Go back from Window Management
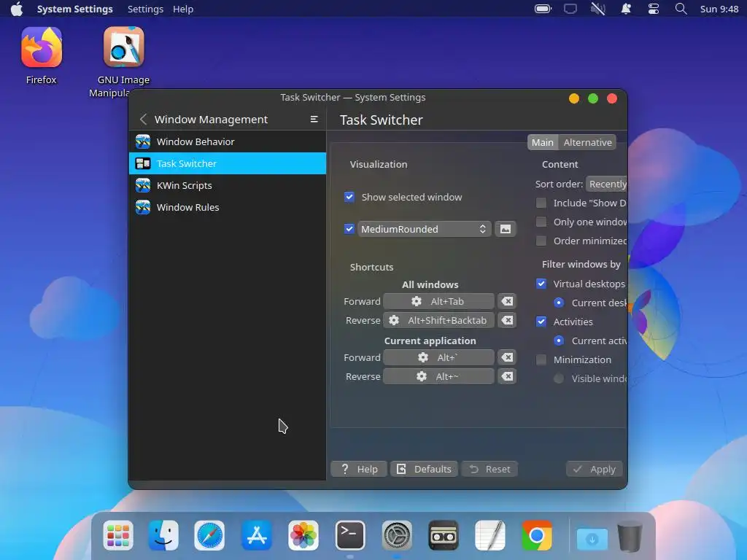The image size is (747, 560). pos(144,119)
